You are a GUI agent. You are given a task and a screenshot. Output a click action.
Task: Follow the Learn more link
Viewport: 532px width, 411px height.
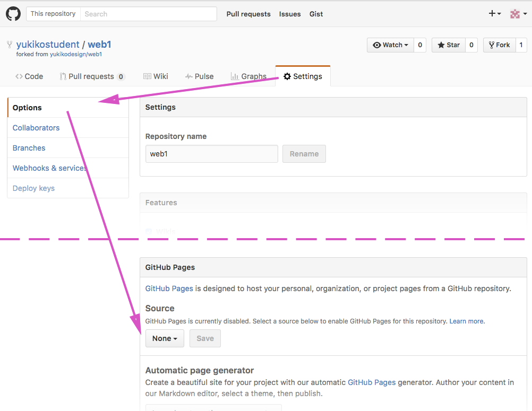[x=467, y=321]
